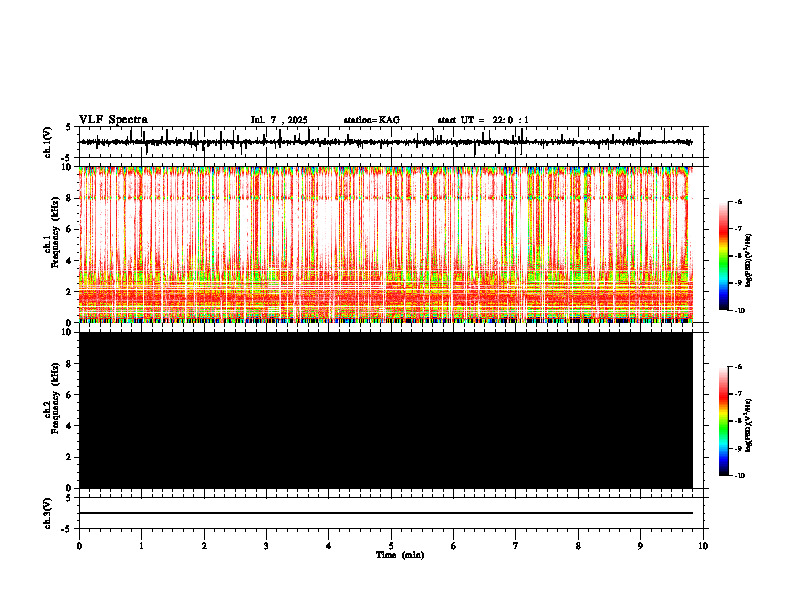Image resolution: width=792 pixels, height=612 pixels.
Task: Click time axis tick label 4
Action: click(329, 546)
